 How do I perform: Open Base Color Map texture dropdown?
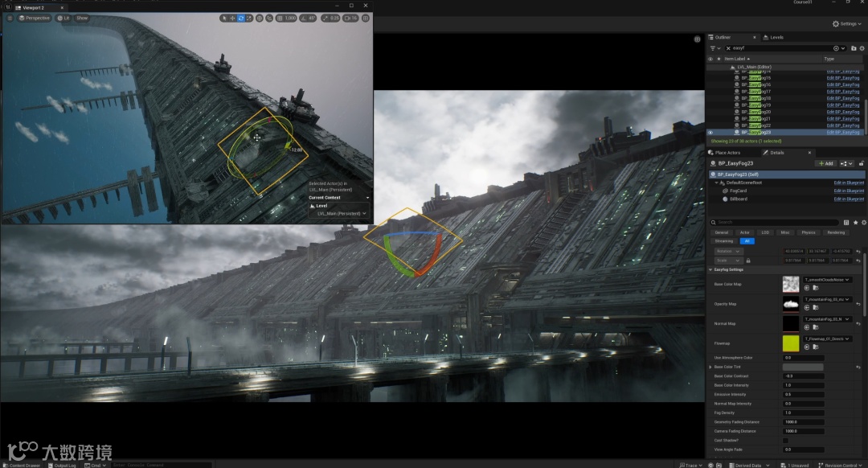(828, 280)
